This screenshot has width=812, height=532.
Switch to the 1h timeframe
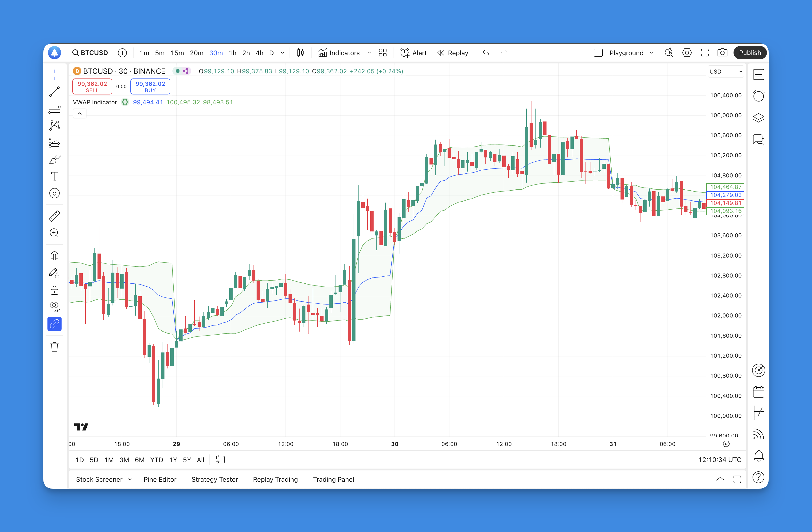tap(233, 53)
